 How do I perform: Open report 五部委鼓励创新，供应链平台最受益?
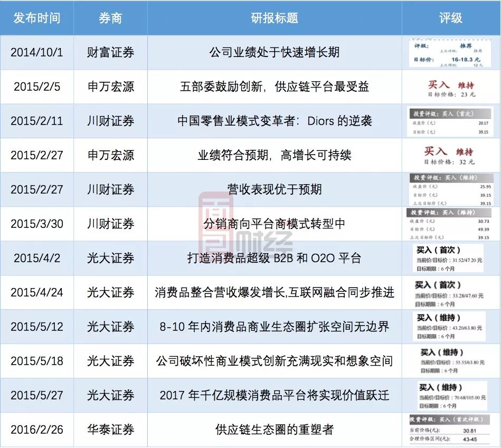(275, 87)
